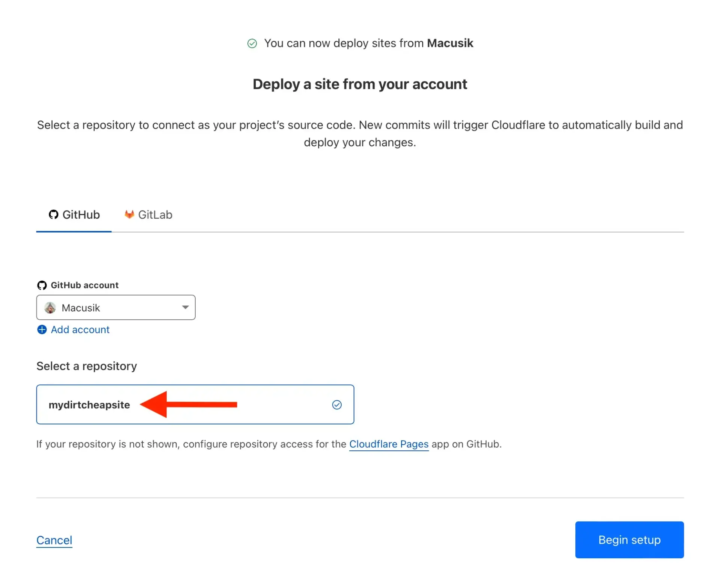Click the dropdown arrow next to Macusik
Image resolution: width=721 pixels, height=588 pixels.
(x=185, y=307)
